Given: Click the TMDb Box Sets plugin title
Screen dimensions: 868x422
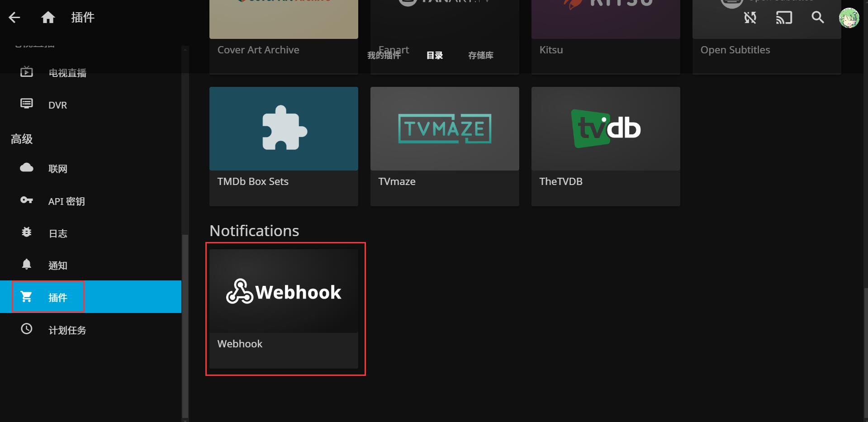Looking at the screenshot, I should tap(253, 181).
